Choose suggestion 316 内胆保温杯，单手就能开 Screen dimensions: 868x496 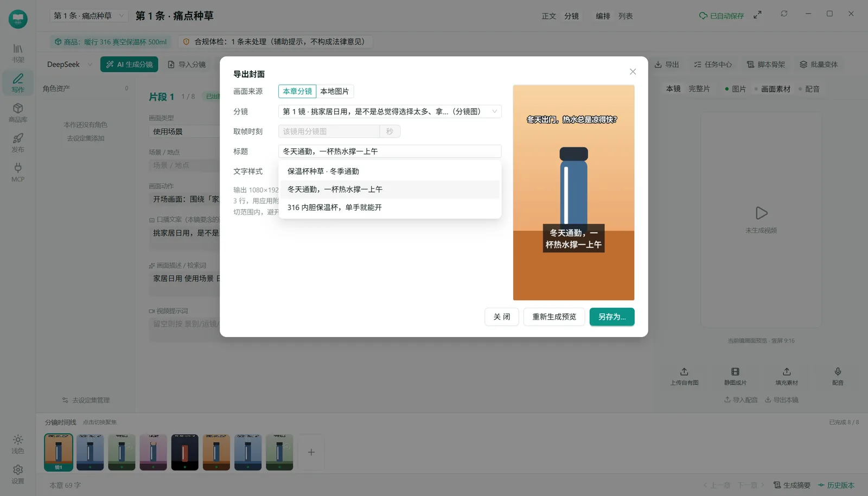click(390, 207)
